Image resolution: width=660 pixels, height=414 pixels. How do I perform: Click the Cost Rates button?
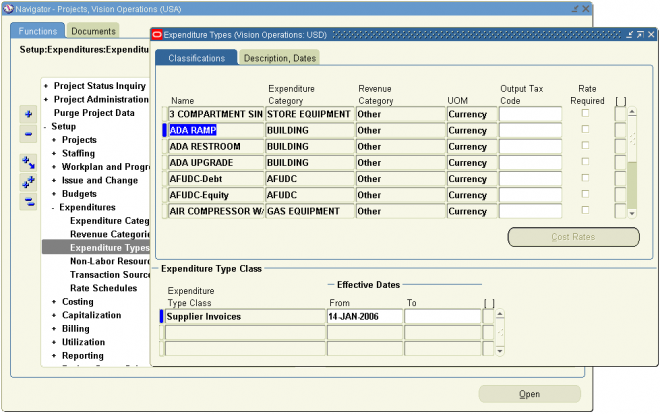(x=573, y=237)
